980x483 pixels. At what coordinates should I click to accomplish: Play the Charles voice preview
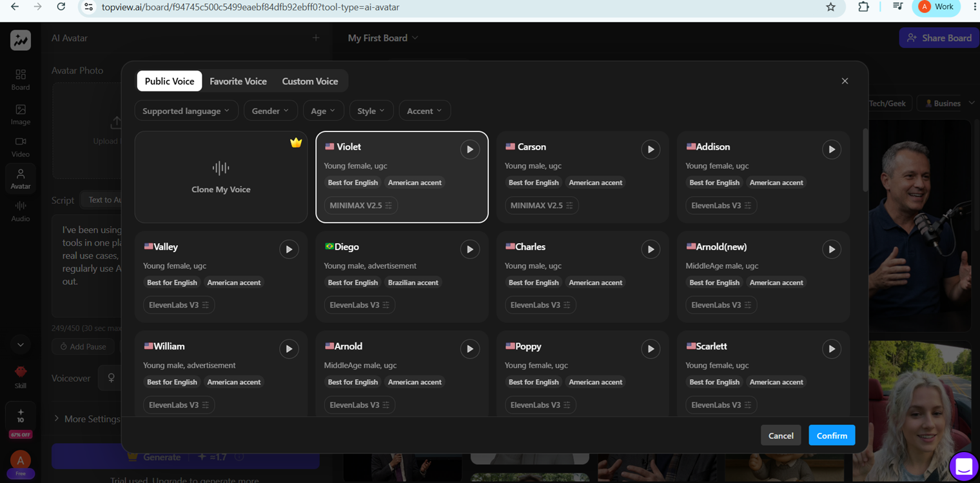click(651, 250)
